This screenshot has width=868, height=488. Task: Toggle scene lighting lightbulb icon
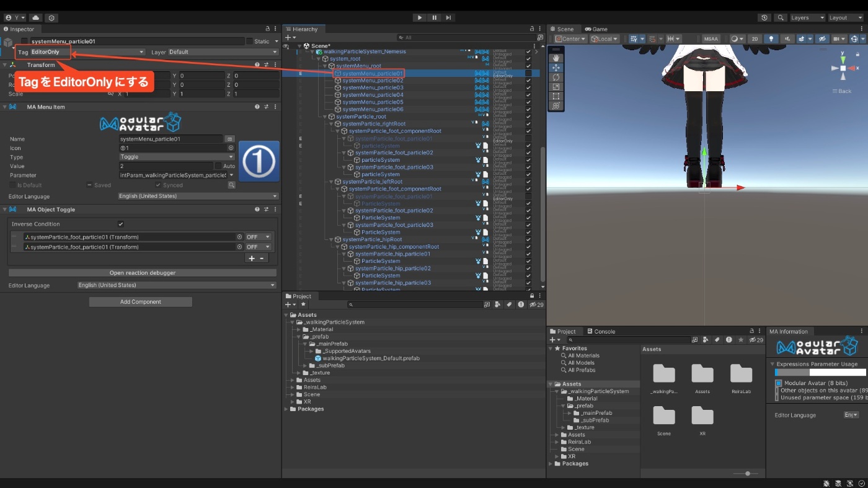(x=771, y=39)
